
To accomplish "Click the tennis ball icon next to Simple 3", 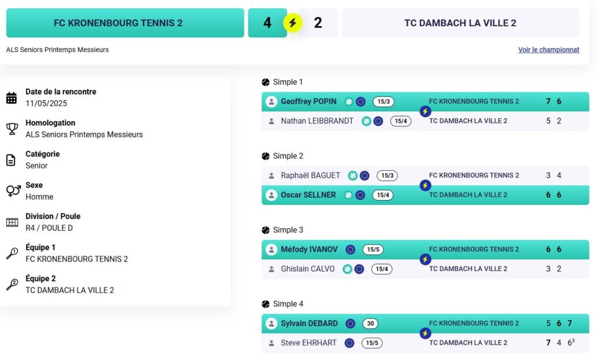I will click(x=265, y=230).
